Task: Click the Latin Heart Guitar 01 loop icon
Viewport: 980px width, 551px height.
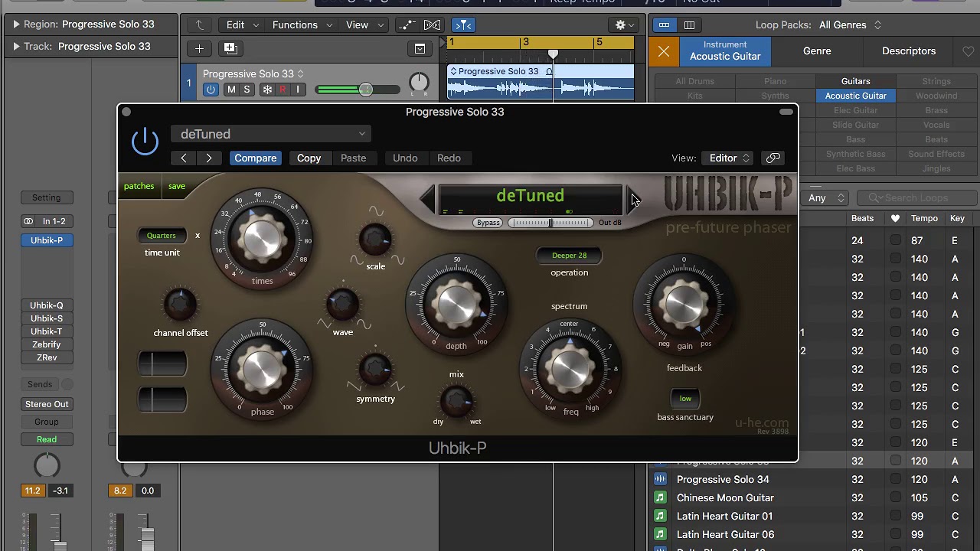Action: 660,516
